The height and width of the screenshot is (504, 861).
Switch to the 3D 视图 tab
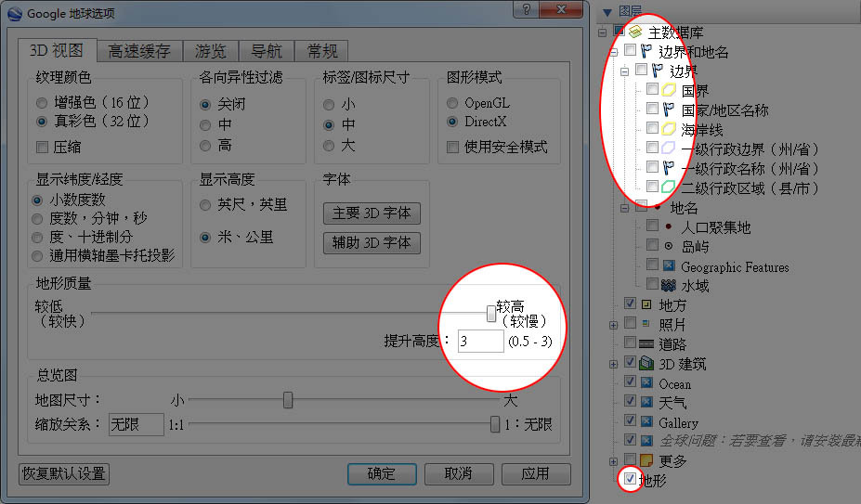[x=57, y=50]
